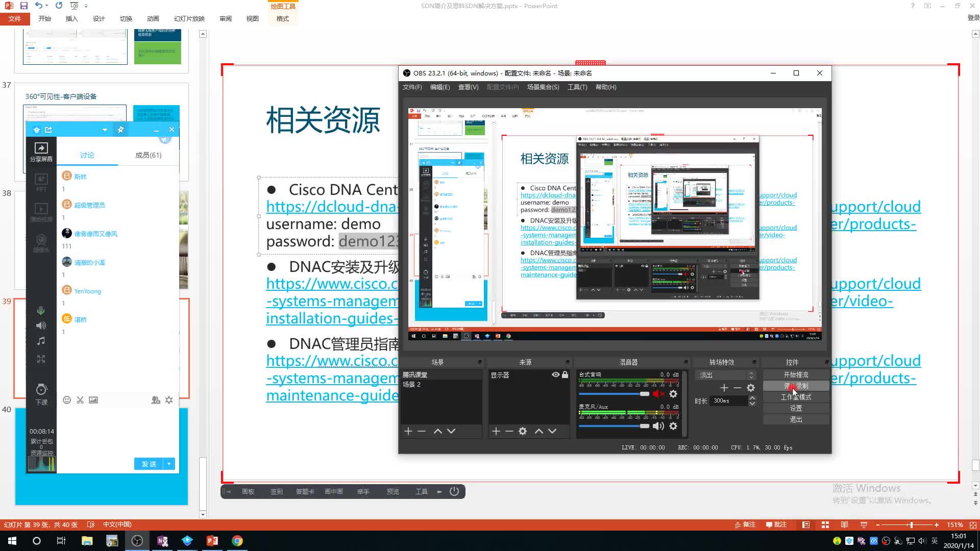Toggle the microphone icon in classroom sidebar

pos(41,311)
